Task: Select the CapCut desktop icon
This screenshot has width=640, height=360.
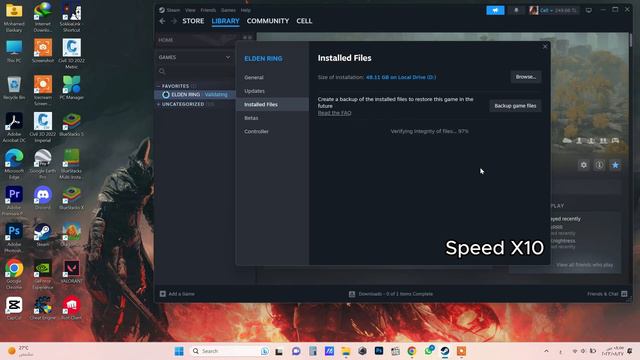Action: pos(14,309)
